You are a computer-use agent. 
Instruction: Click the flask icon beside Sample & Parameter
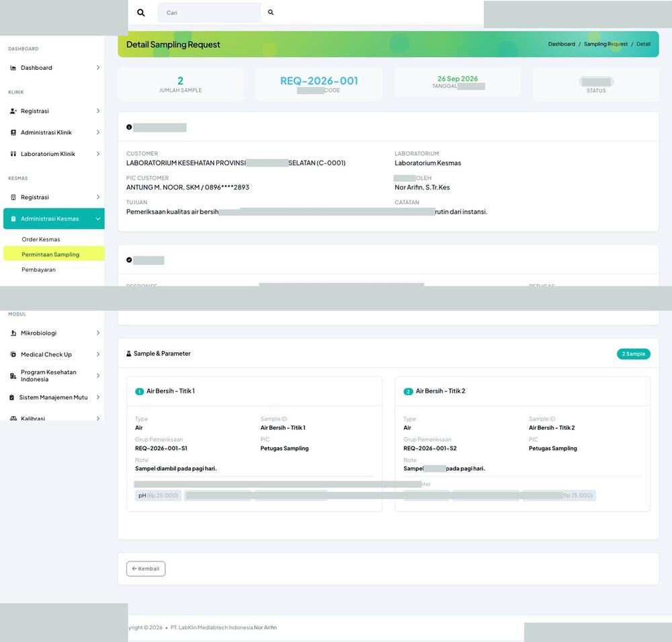[x=128, y=354]
